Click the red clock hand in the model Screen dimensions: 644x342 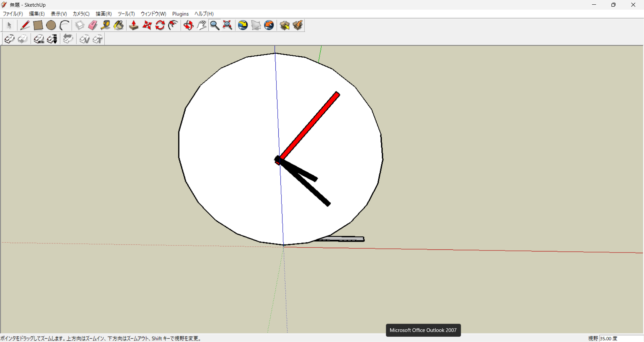tap(309, 126)
